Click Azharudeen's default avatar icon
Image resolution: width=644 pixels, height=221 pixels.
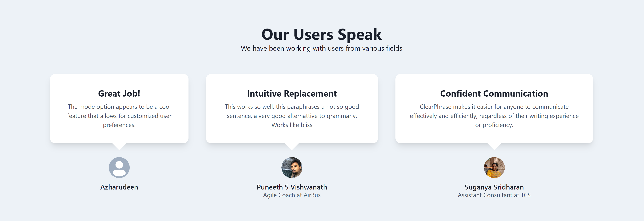pyautogui.click(x=119, y=168)
